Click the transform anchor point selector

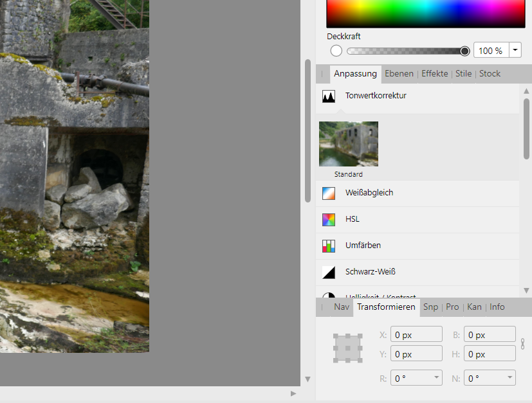pyautogui.click(x=348, y=348)
